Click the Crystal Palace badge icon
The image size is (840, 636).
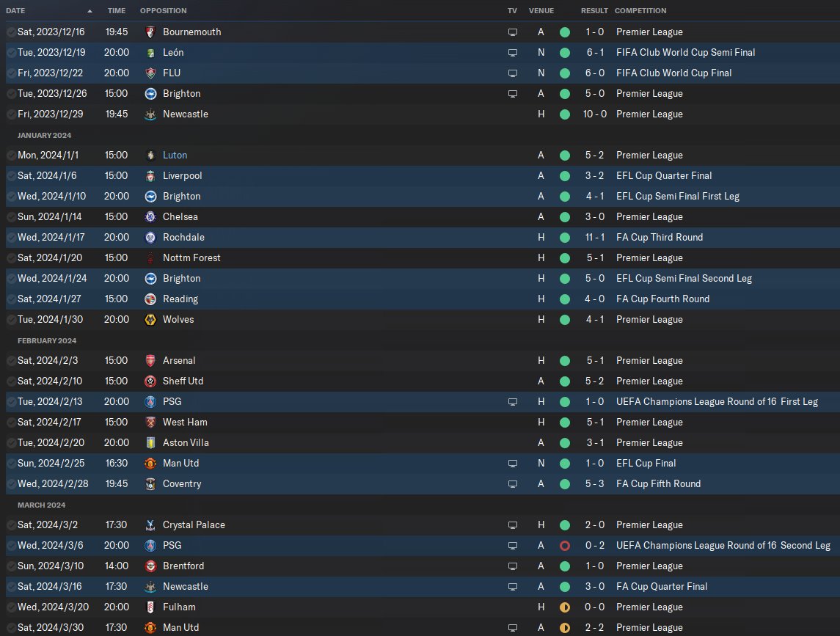[x=150, y=525]
